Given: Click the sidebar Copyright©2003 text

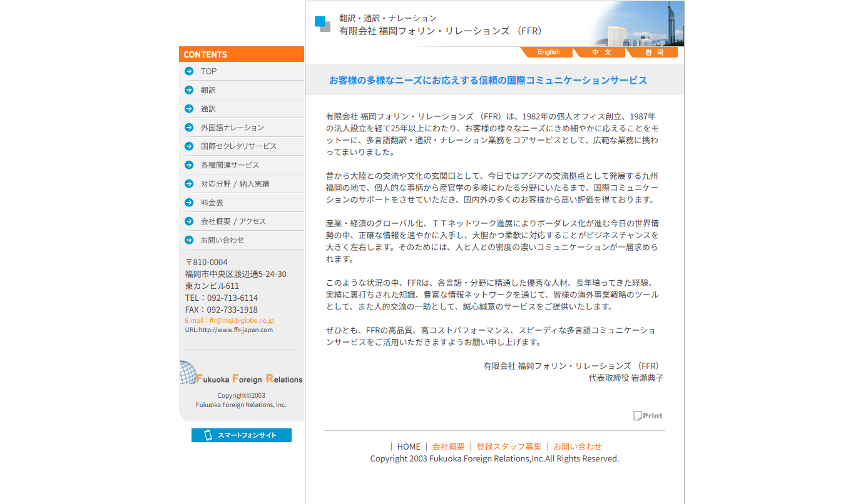Looking at the screenshot, I should [241, 395].
